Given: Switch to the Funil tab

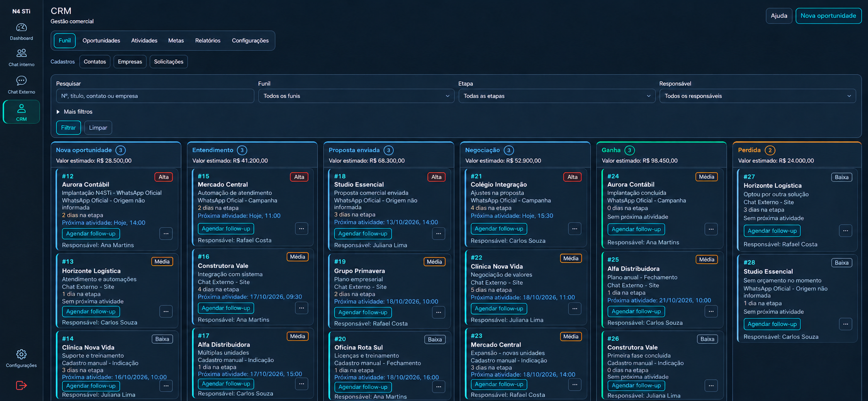Looking at the screenshot, I should pyautogui.click(x=65, y=40).
